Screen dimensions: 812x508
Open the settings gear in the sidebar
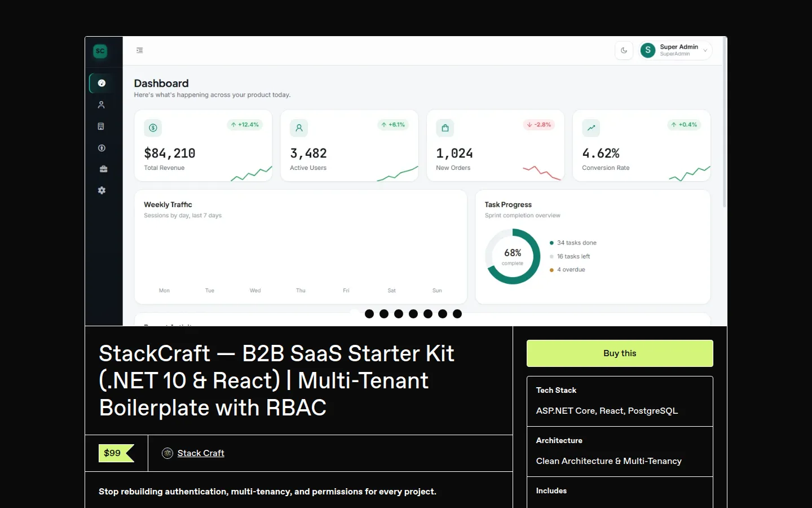point(101,190)
